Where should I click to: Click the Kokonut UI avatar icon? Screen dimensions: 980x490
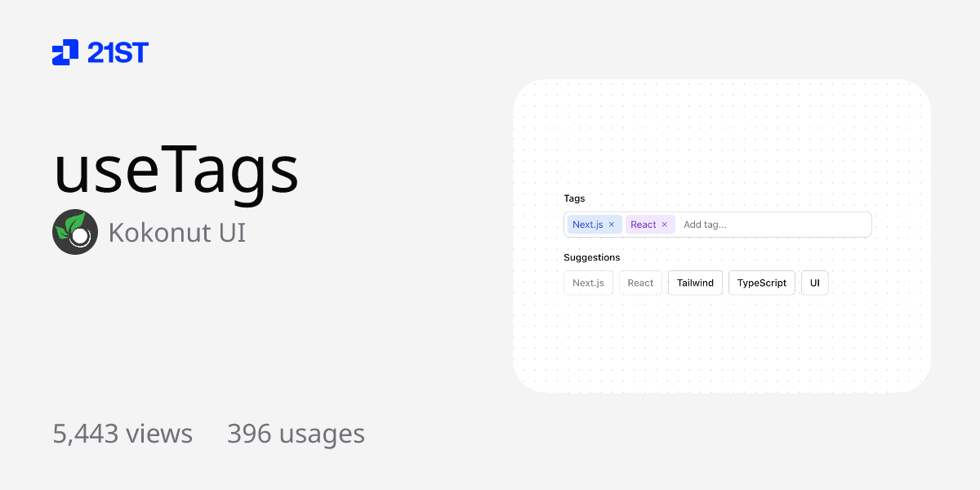click(75, 232)
